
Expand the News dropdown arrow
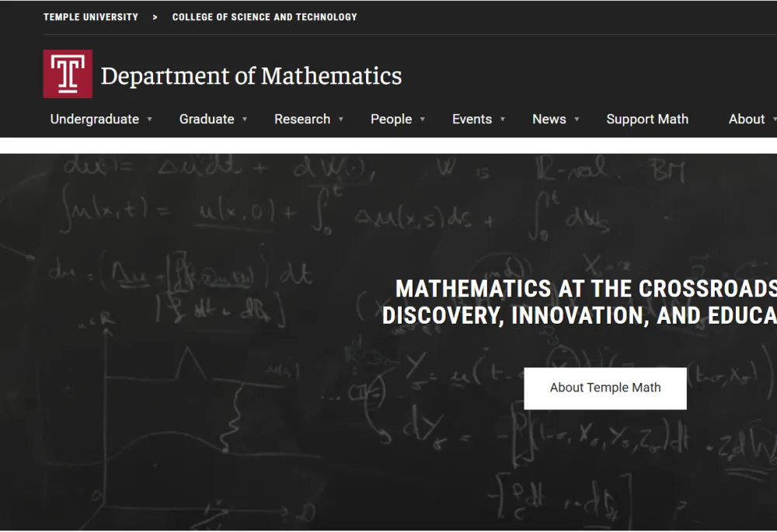tap(577, 120)
